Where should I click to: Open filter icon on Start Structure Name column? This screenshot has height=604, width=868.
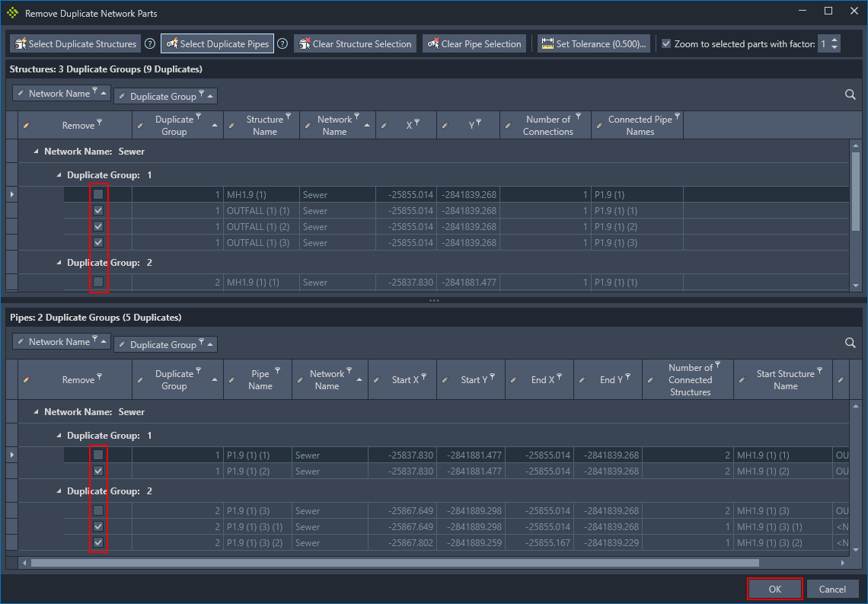[x=820, y=370]
